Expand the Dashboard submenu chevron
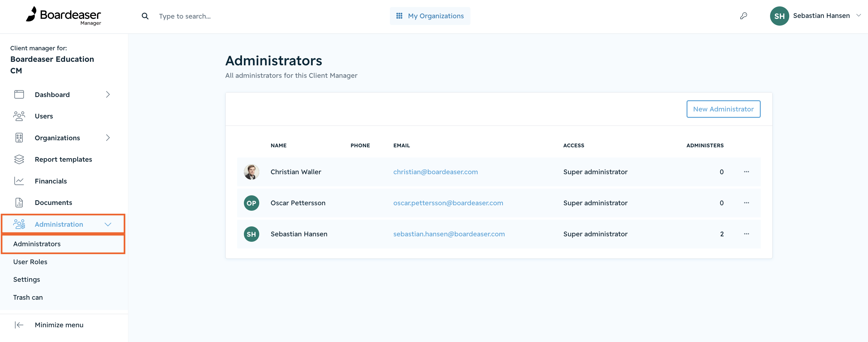The width and height of the screenshot is (868, 342). (108, 94)
